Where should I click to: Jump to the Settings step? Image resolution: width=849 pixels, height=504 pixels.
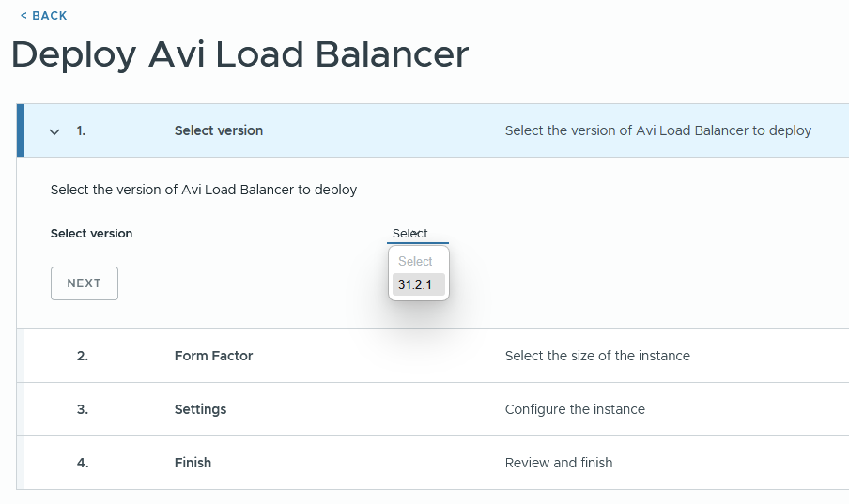[x=200, y=409]
